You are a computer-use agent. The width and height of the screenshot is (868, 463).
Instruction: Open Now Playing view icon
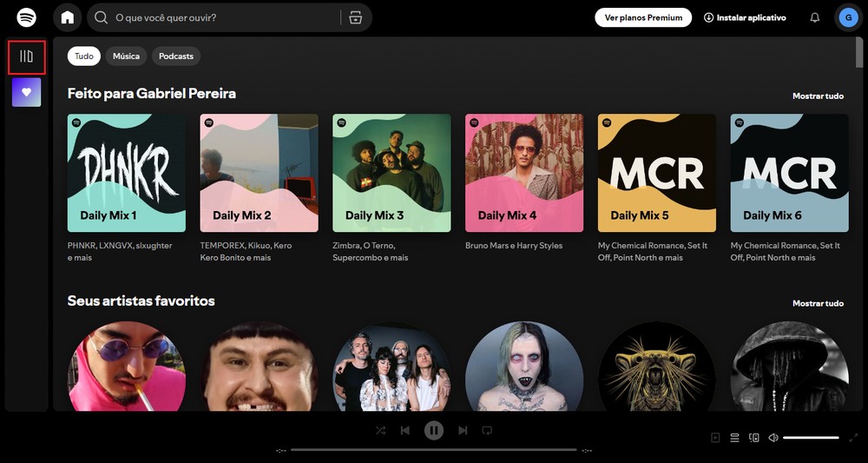pyautogui.click(x=715, y=438)
